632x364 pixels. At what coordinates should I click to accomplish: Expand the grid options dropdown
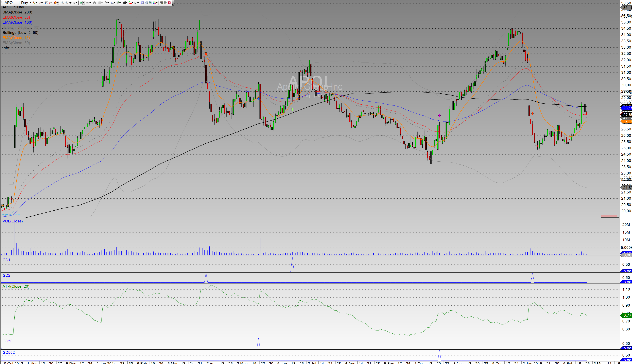[127, 3]
